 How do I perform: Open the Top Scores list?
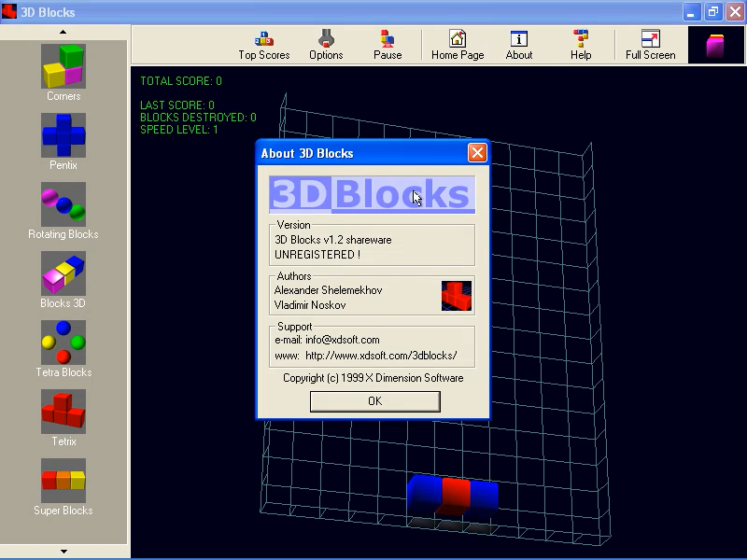pos(263,44)
